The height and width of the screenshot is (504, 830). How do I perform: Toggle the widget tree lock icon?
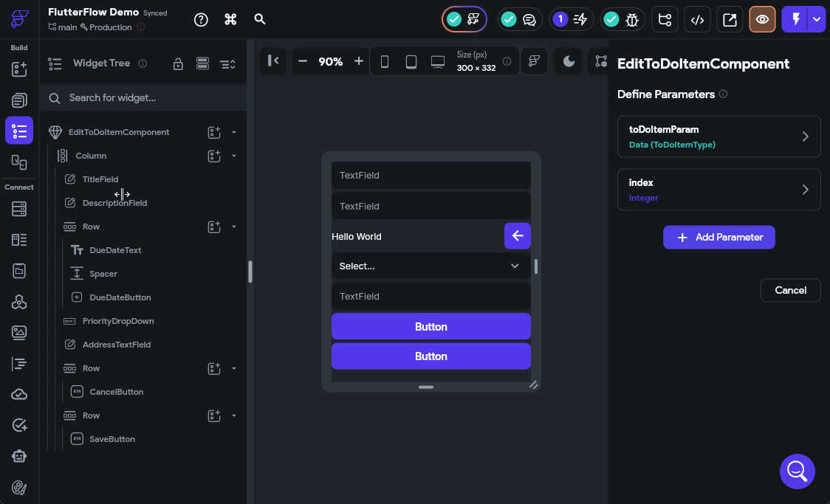pos(178,64)
